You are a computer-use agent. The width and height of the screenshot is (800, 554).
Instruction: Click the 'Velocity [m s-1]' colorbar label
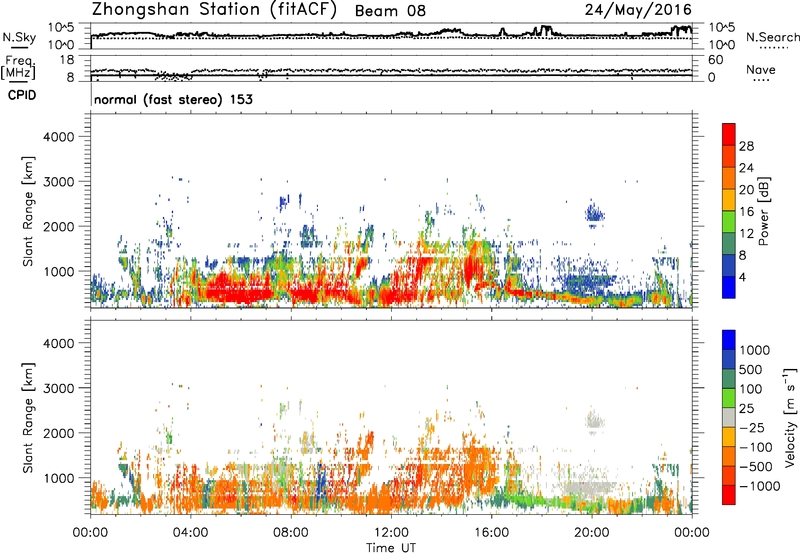(790, 417)
